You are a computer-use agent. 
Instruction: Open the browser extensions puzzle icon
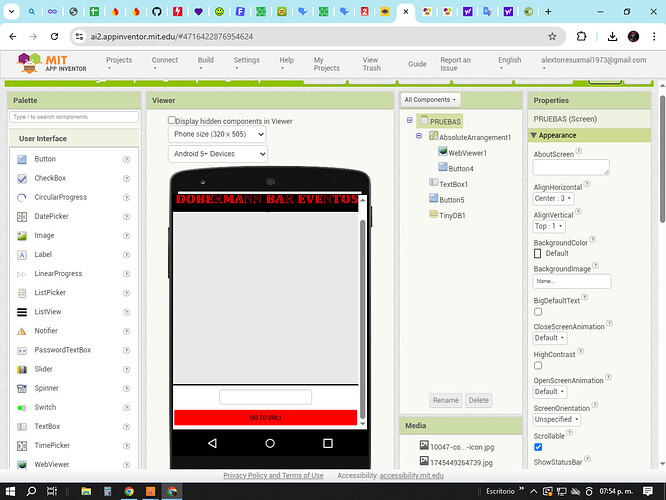pyautogui.click(x=581, y=37)
